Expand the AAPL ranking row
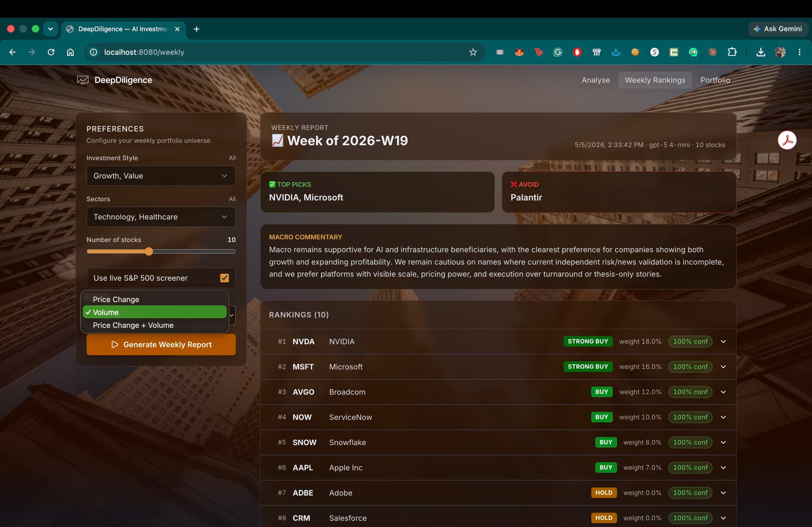The image size is (812, 527). (x=723, y=467)
